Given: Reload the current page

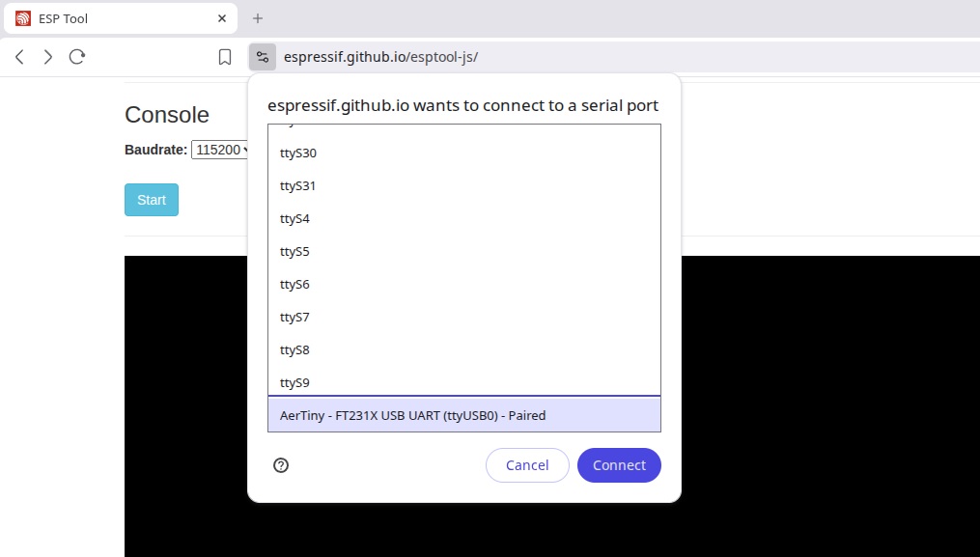Looking at the screenshot, I should pos(77,57).
